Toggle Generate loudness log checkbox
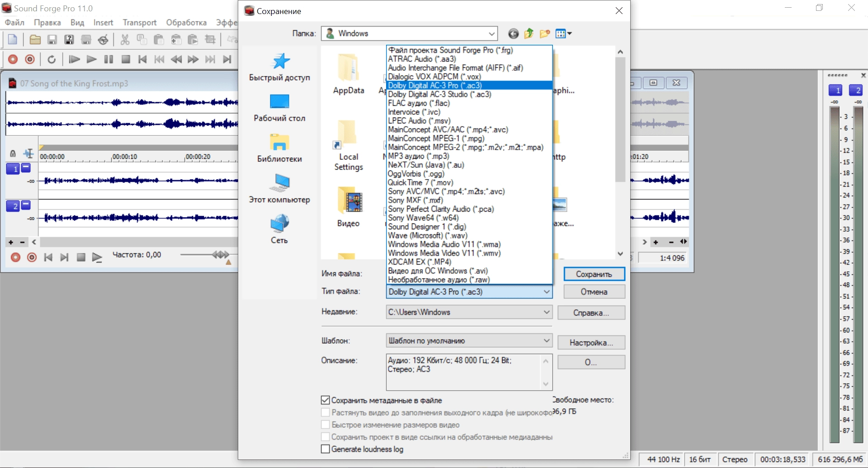The width and height of the screenshot is (868, 468). pos(325,449)
